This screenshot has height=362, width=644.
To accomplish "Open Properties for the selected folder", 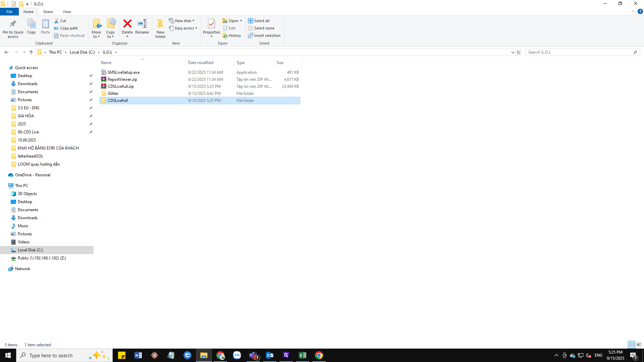I will (x=211, y=27).
